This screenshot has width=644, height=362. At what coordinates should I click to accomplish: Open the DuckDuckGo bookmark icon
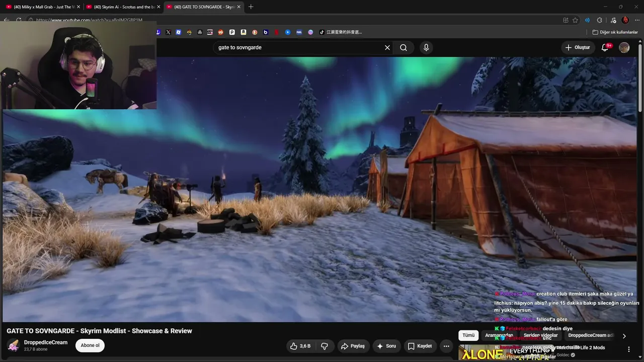click(255, 32)
